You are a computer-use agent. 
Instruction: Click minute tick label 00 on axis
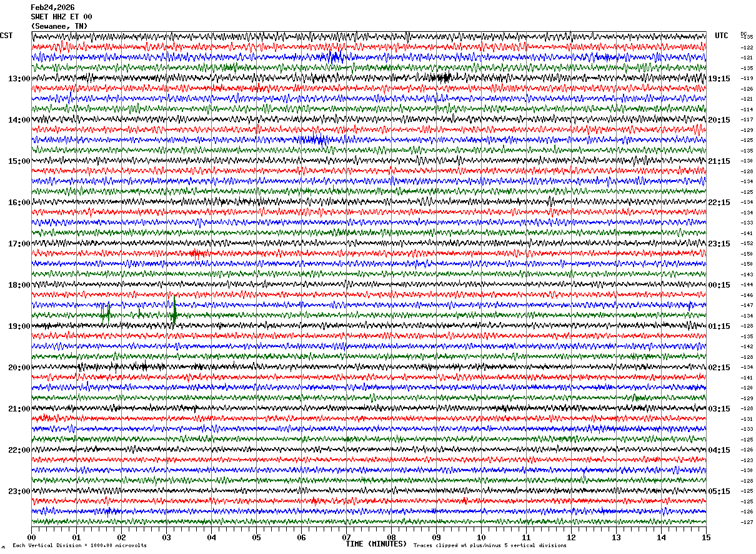point(31,537)
